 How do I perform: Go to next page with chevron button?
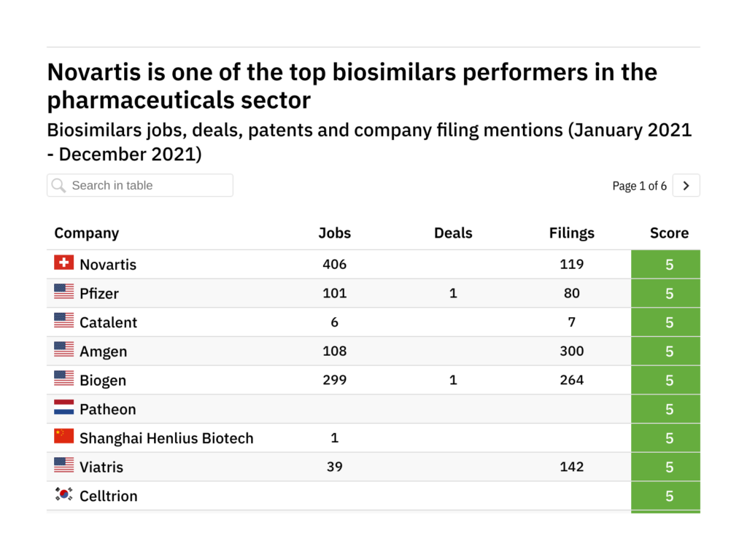686,185
